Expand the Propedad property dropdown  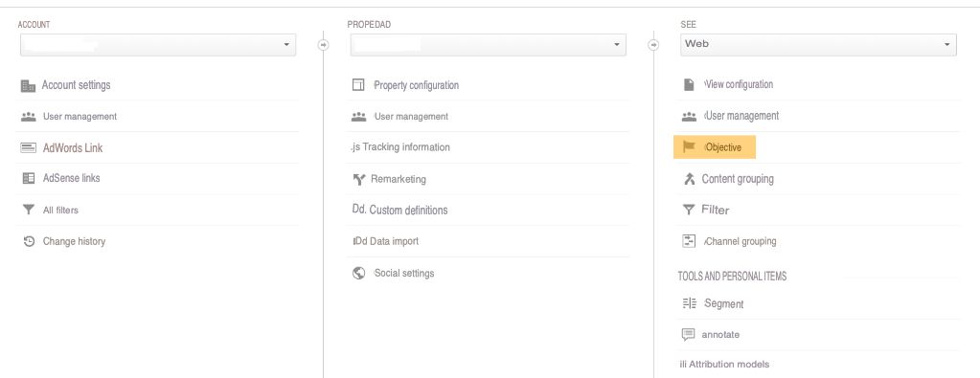[x=489, y=45]
